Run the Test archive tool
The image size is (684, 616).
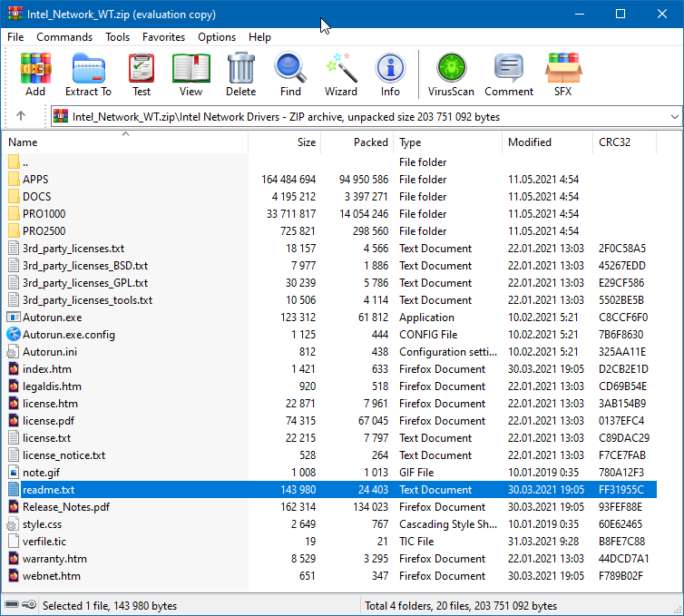point(142,74)
